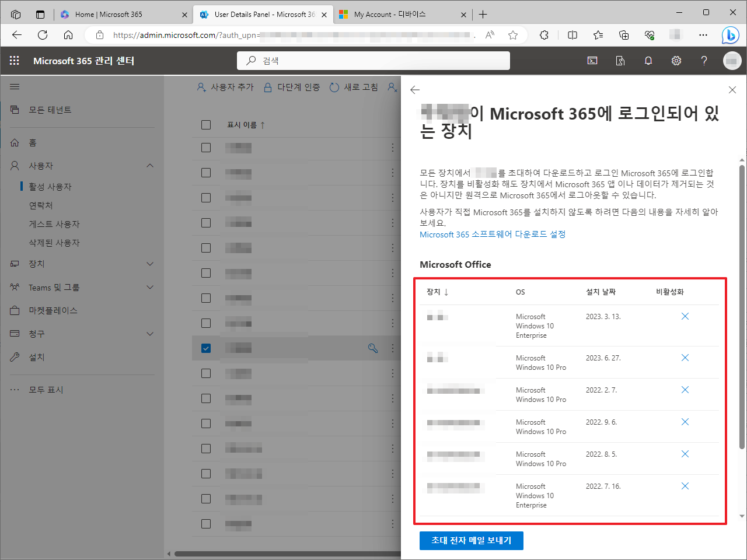Open the app launcher waffle icon
This screenshot has height=560, width=747.
[15, 61]
